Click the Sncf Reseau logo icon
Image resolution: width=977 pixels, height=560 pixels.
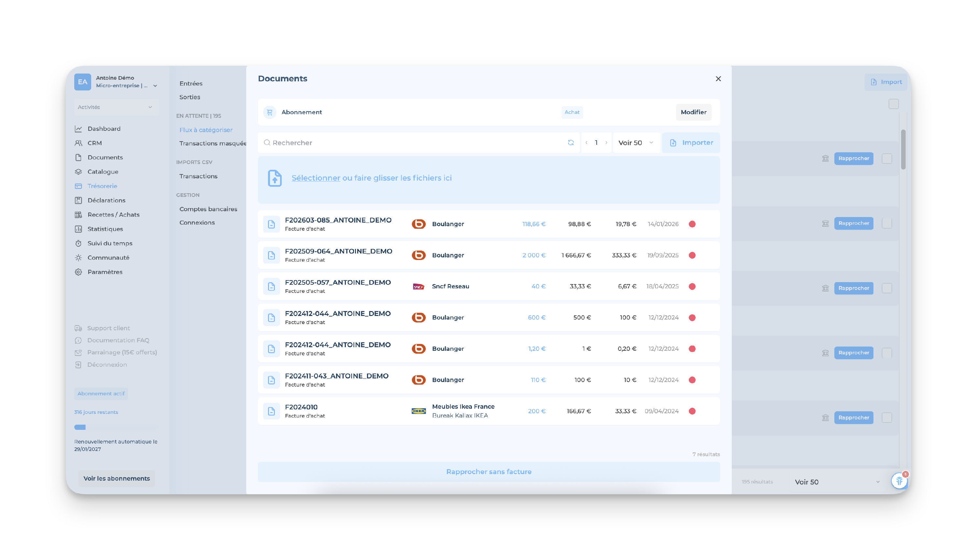(418, 287)
